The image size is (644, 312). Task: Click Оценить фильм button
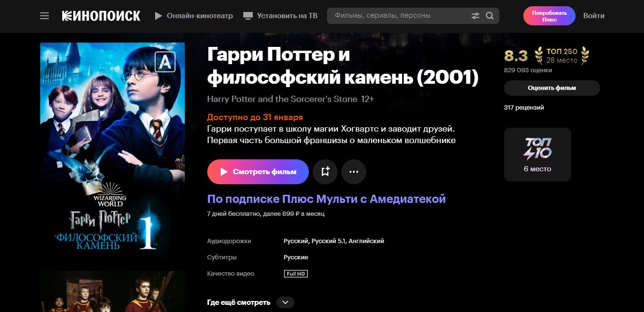tap(552, 88)
